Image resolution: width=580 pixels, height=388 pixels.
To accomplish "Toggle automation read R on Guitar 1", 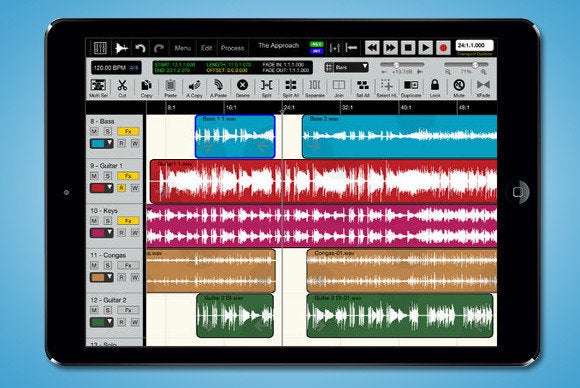I will click(121, 188).
